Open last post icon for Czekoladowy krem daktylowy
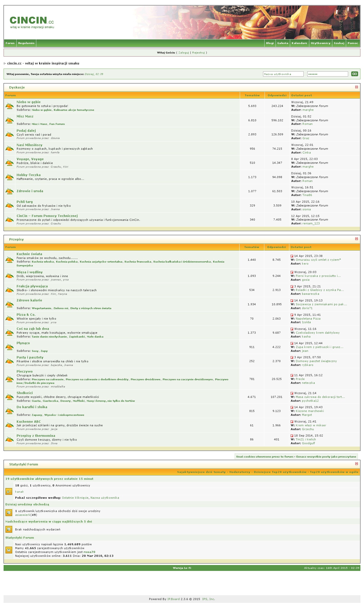Image resolution: width=364 pixels, height=608 pixels. 292,329
